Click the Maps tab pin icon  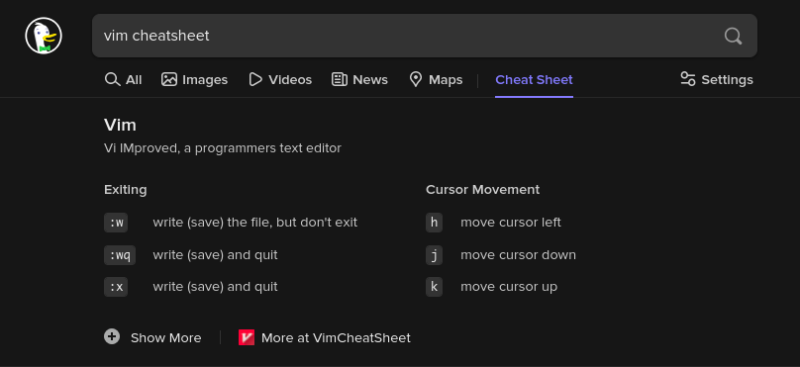[x=416, y=79]
